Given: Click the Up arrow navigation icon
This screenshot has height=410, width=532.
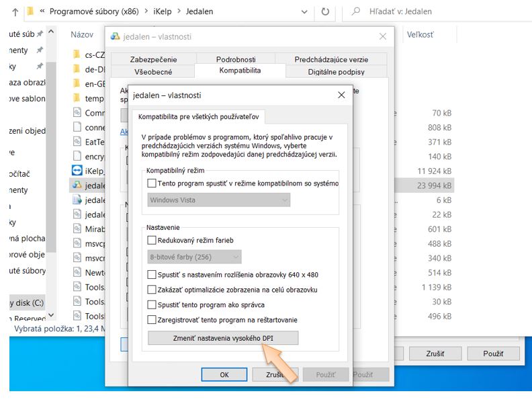Looking at the screenshot, I should coord(15,11).
